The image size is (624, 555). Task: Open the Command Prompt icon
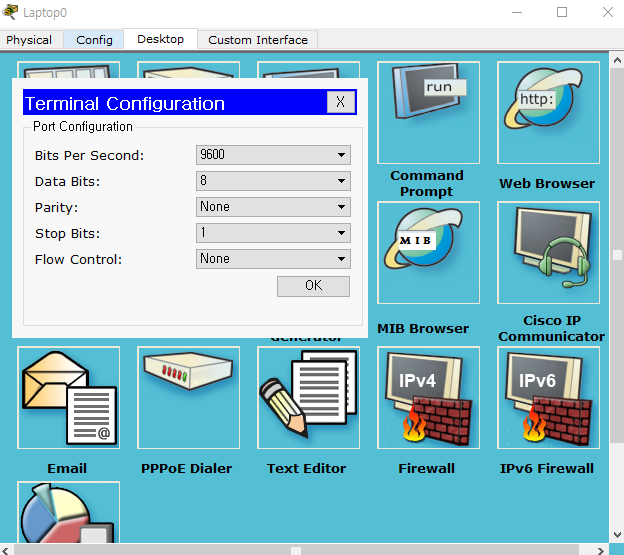[428, 113]
